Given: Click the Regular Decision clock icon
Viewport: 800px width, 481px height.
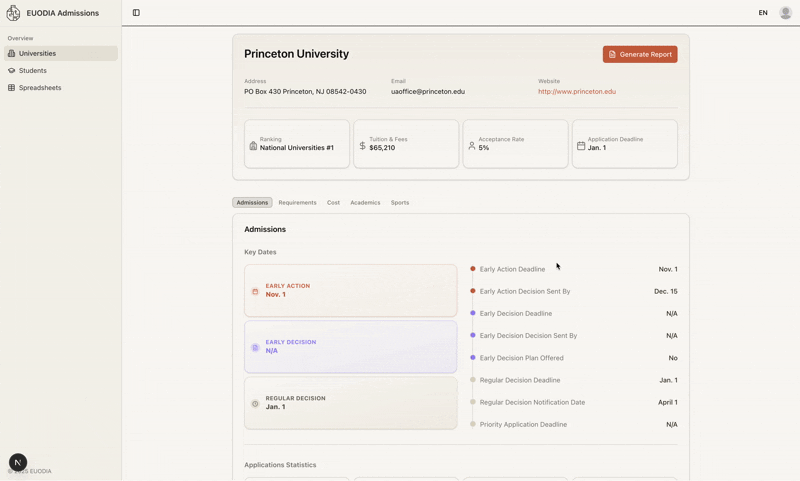Looking at the screenshot, I should click(255, 403).
